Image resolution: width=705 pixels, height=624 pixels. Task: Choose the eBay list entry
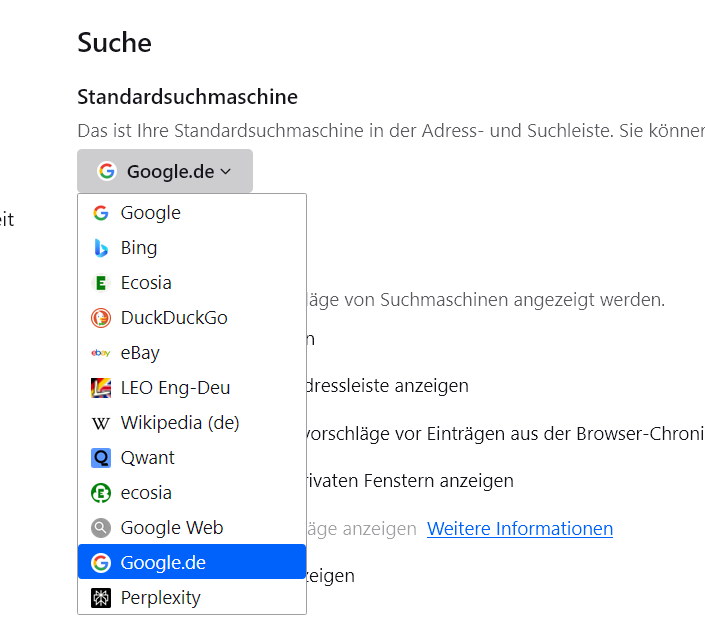point(140,353)
